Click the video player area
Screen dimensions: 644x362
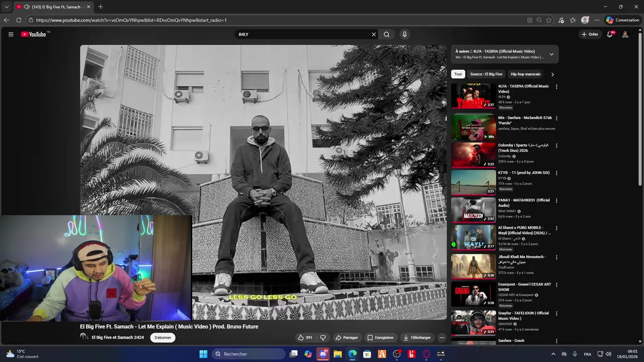point(263,183)
